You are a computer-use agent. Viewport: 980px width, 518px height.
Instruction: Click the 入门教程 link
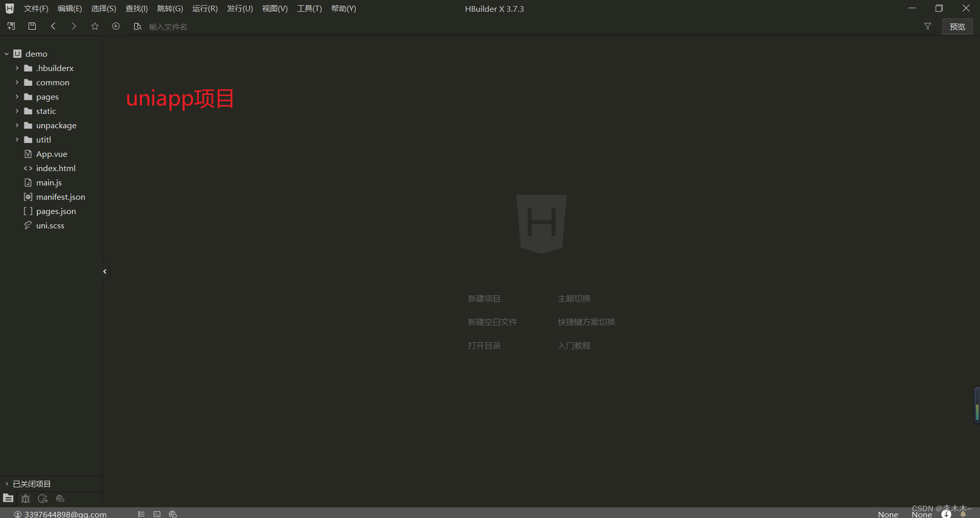point(574,345)
